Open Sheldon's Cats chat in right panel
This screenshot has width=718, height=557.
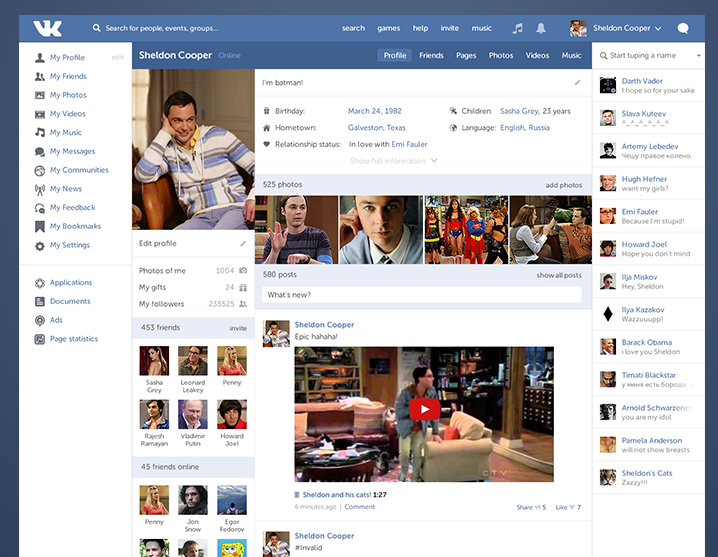(x=648, y=477)
